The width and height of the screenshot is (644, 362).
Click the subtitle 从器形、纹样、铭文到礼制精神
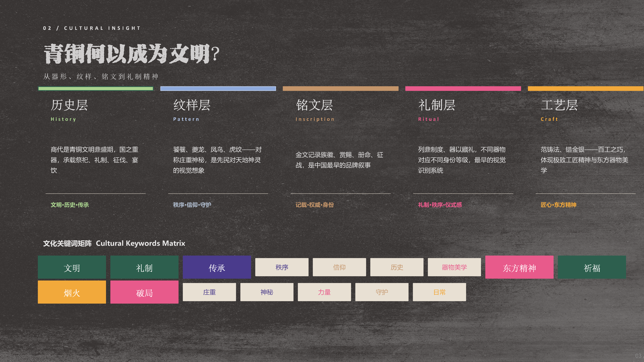tap(101, 76)
